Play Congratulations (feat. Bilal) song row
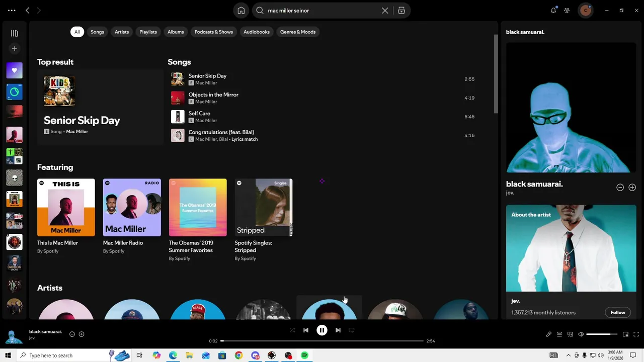644x362 pixels. click(x=323, y=135)
